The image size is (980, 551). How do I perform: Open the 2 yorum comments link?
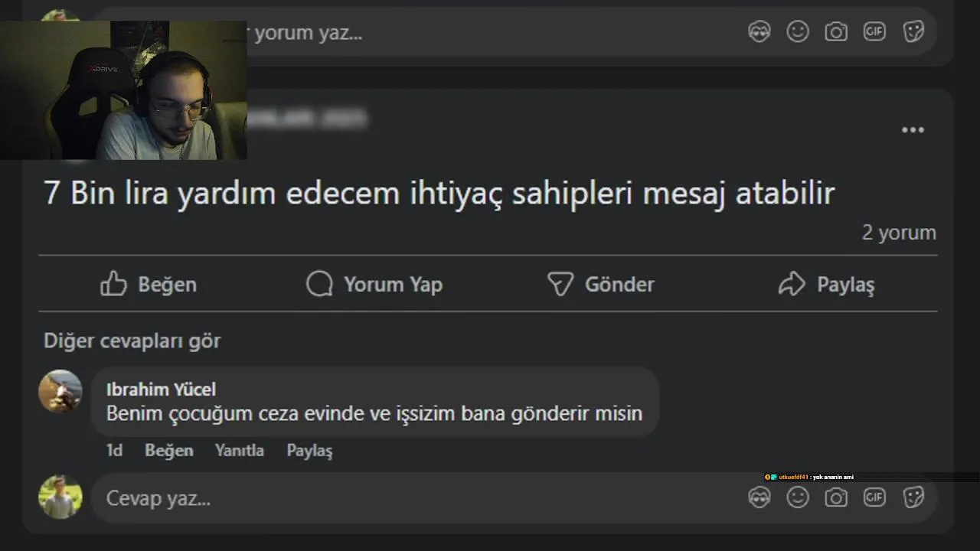tap(899, 232)
